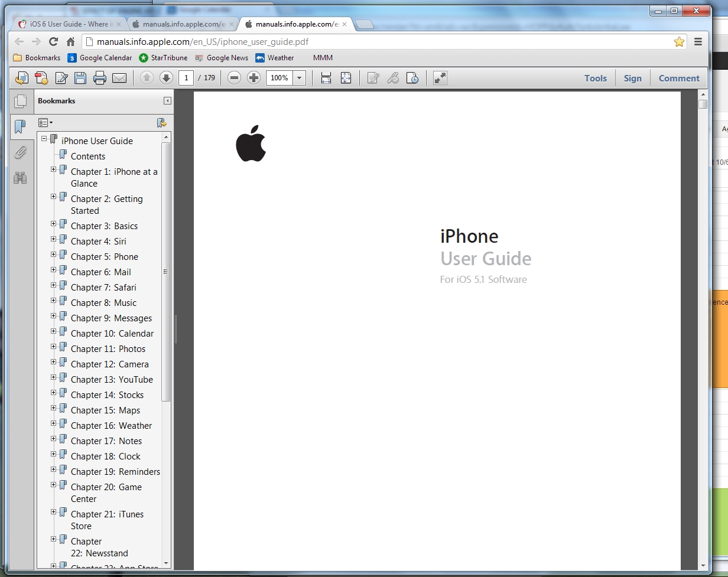
Task: Fit one full page in the window
Action: [346, 78]
